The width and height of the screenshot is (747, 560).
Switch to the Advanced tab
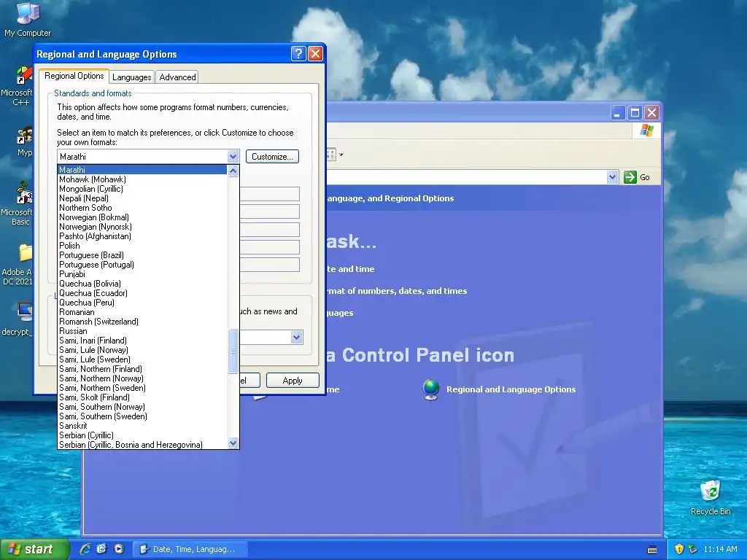(x=177, y=77)
